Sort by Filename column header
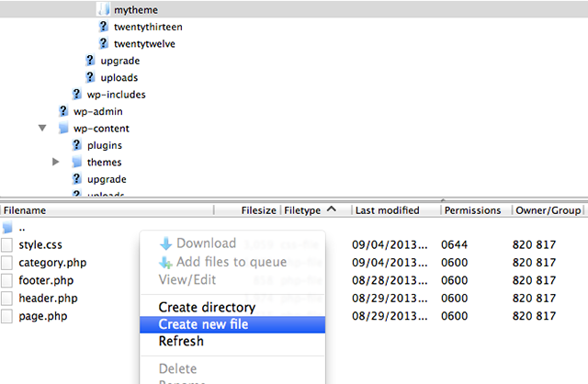Viewport: 588px width, 384px height. (107, 210)
